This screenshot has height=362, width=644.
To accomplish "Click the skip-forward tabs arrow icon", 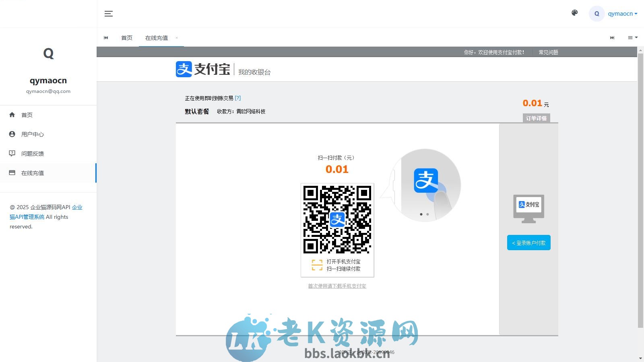I will pyautogui.click(x=612, y=37).
